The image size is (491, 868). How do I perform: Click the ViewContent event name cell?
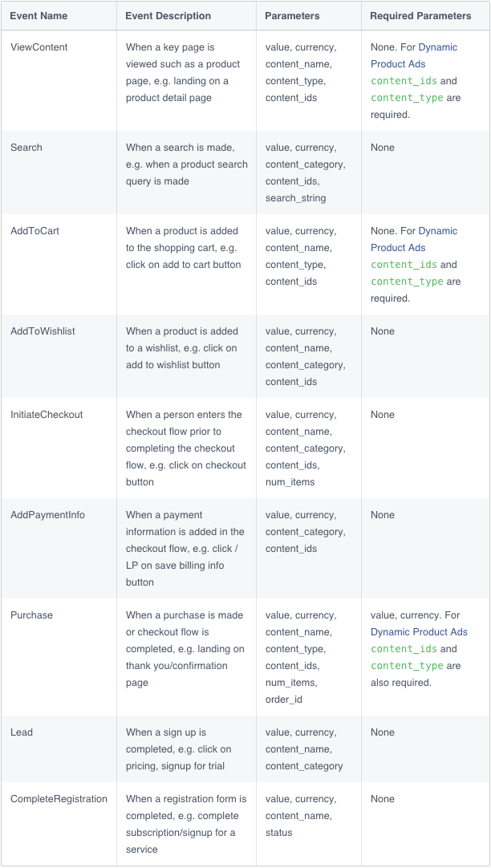39,47
